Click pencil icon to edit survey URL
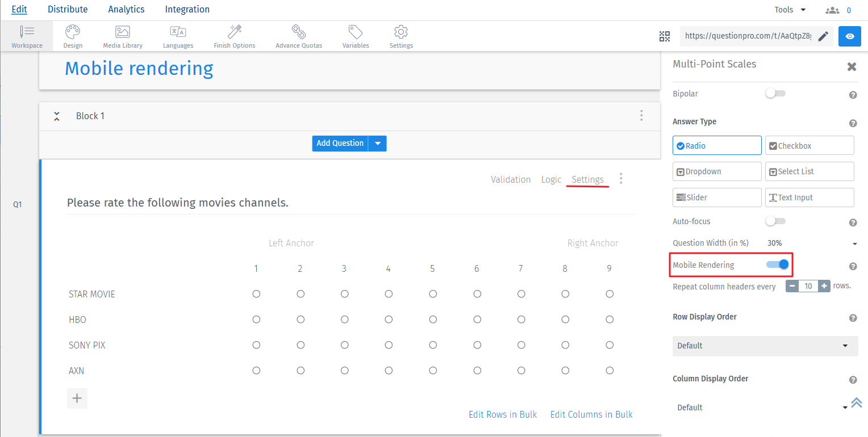The width and height of the screenshot is (868, 437). [823, 36]
